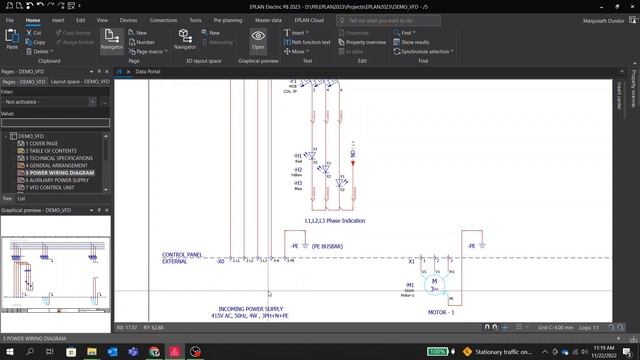This screenshot has width=640, height=360.
Task: Click the Manjunath Dundur user account
Action: 603,20
